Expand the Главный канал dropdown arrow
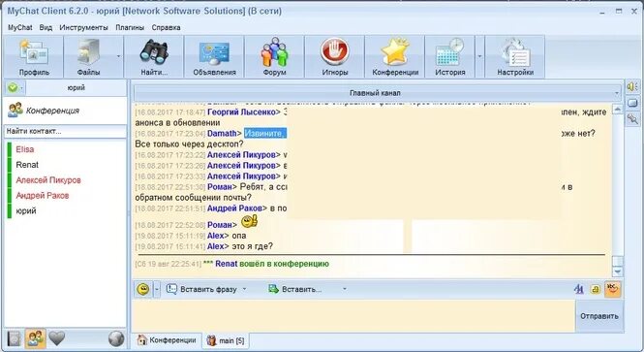 click(x=616, y=93)
